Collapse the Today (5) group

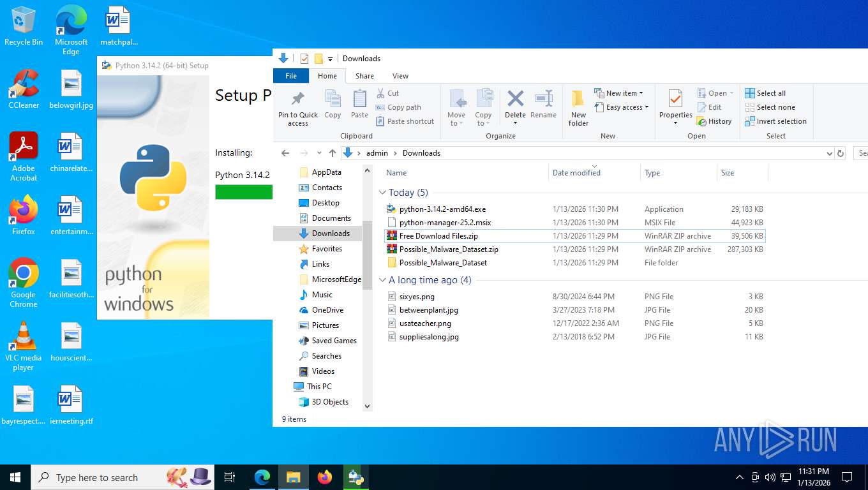pyautogui.click(x=382, y=193)
